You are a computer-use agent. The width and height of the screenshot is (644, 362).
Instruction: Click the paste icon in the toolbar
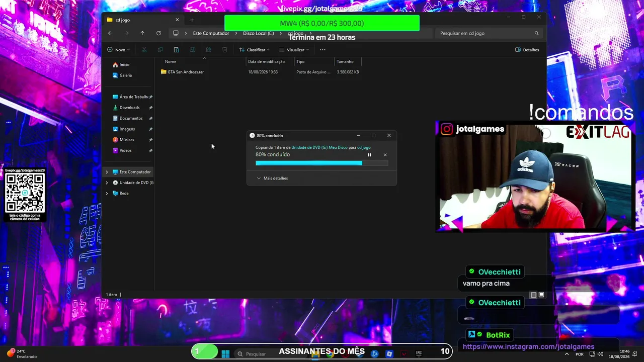point(176,50)
